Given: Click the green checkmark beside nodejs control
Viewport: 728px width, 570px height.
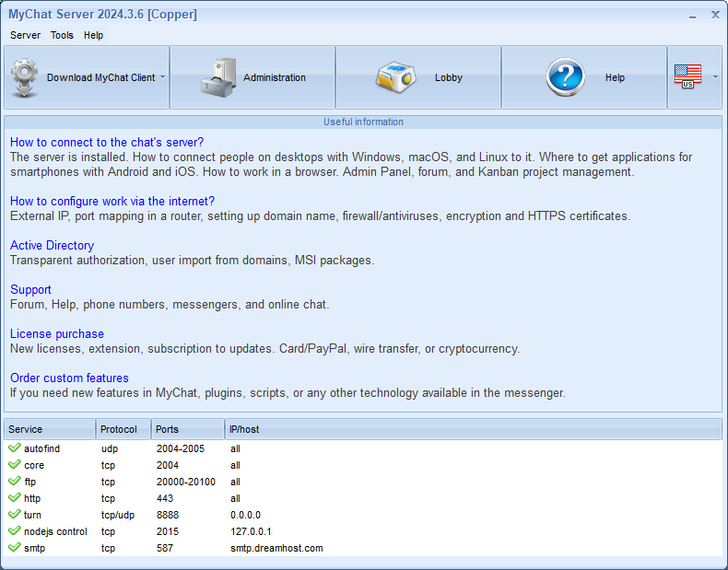Looking at the screenshot, I should point(15,530).
